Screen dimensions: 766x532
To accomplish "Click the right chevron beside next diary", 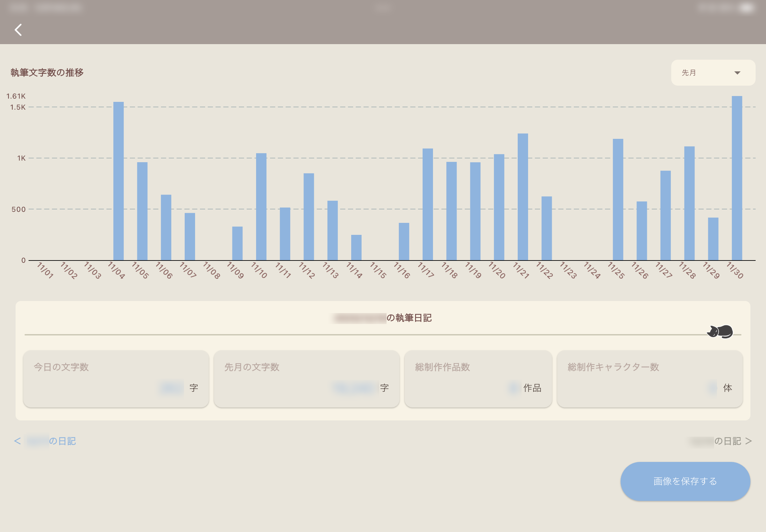I will click(749, 441).
